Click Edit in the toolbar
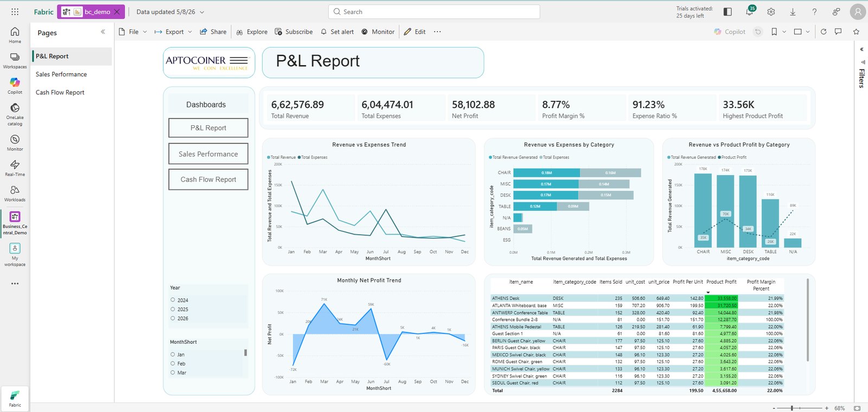Viewport: 868px width, 412px height. point(415,31)
